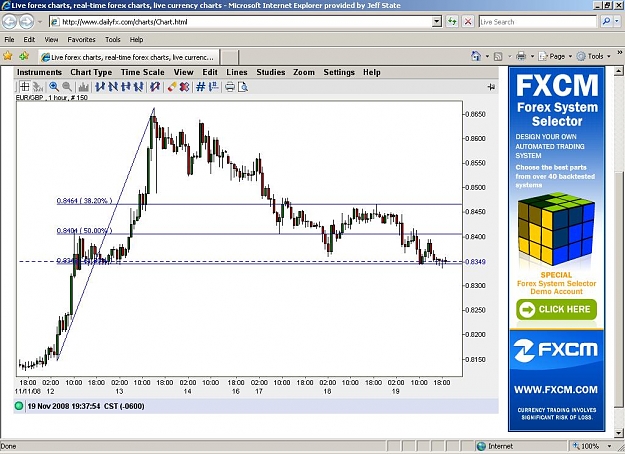
Task: Open the IE Favorites menu
Action: pyautogui.click(x=81, y=39)
